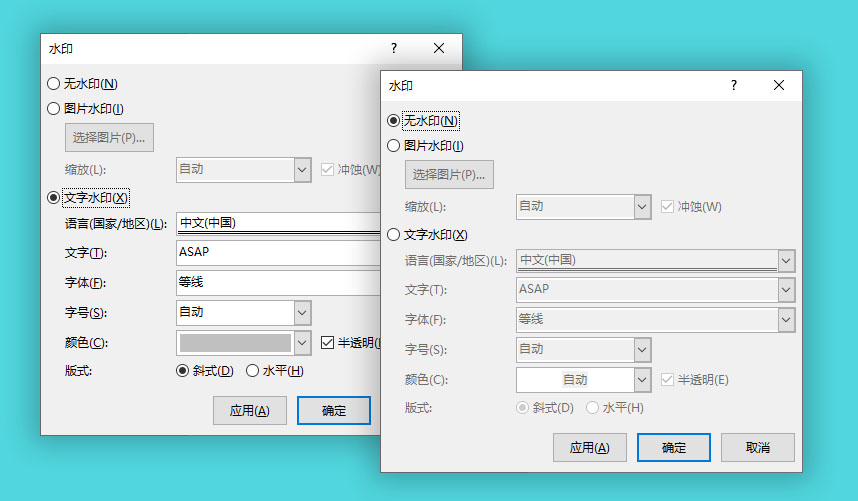Click 中文(中国) language field in front dialog
The height and width of the screenshot is (501, 858).
coord(647,261)
